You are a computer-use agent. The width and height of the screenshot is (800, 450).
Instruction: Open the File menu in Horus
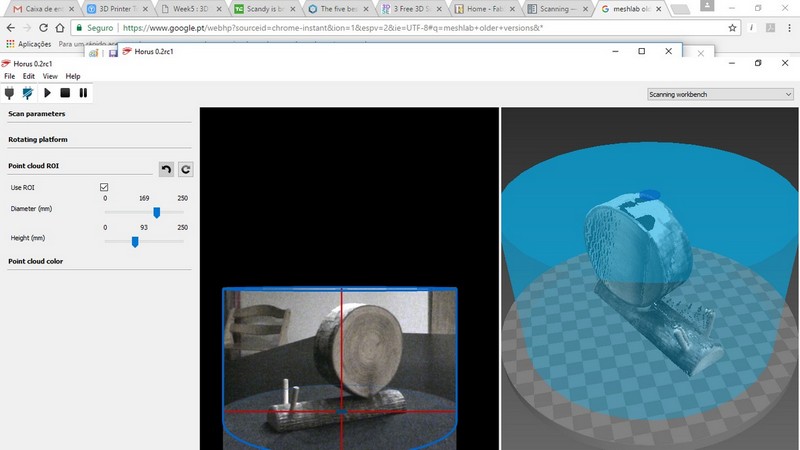[x=10, y=76]
